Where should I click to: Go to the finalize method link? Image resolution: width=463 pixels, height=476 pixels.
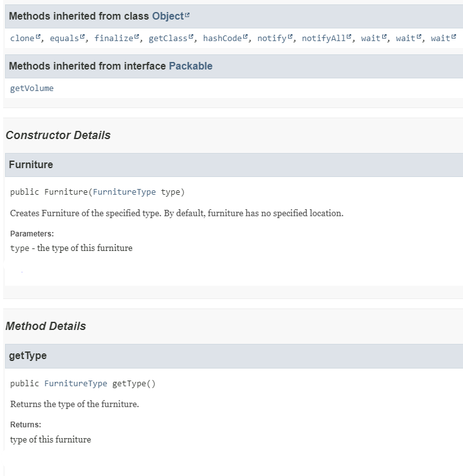pos(114,39)
